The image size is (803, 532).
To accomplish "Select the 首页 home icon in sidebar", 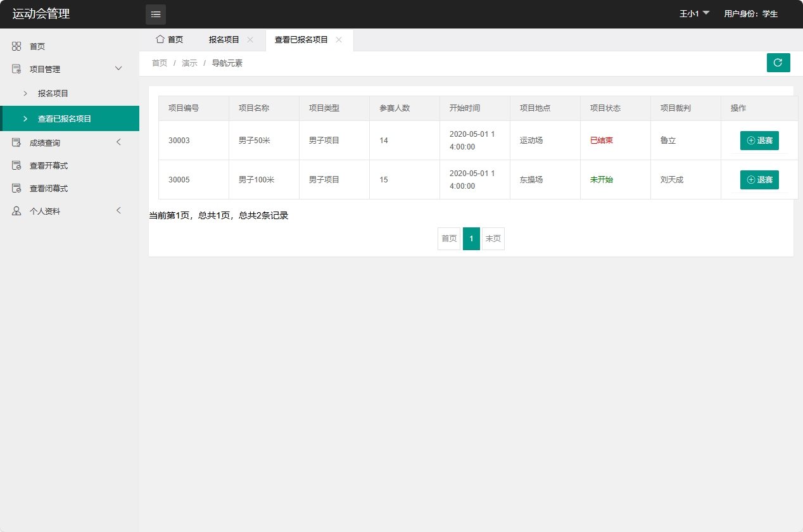I will pos(16,46).
